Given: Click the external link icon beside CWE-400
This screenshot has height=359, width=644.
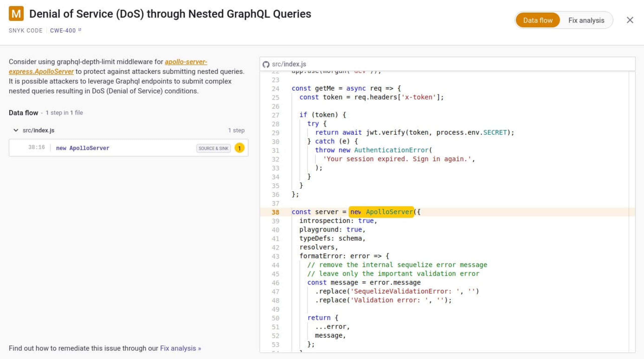Looking at the screenshot, I should click(80, 30).
